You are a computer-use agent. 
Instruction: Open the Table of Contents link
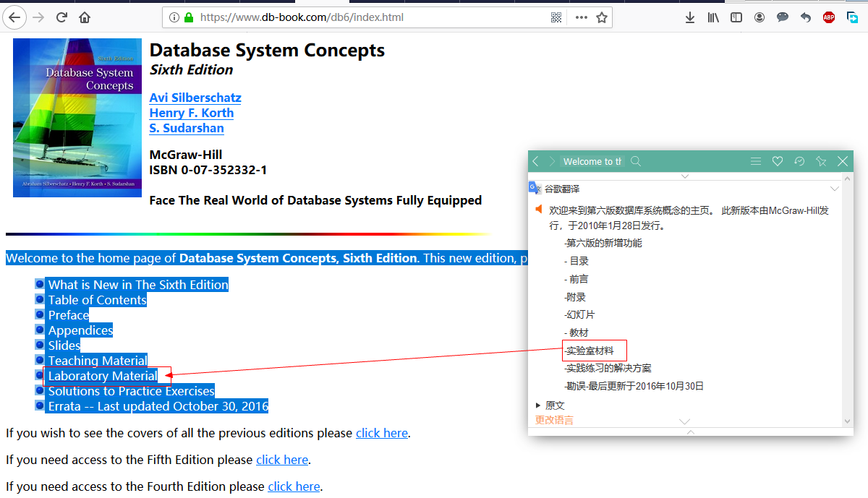pos(98,300)
